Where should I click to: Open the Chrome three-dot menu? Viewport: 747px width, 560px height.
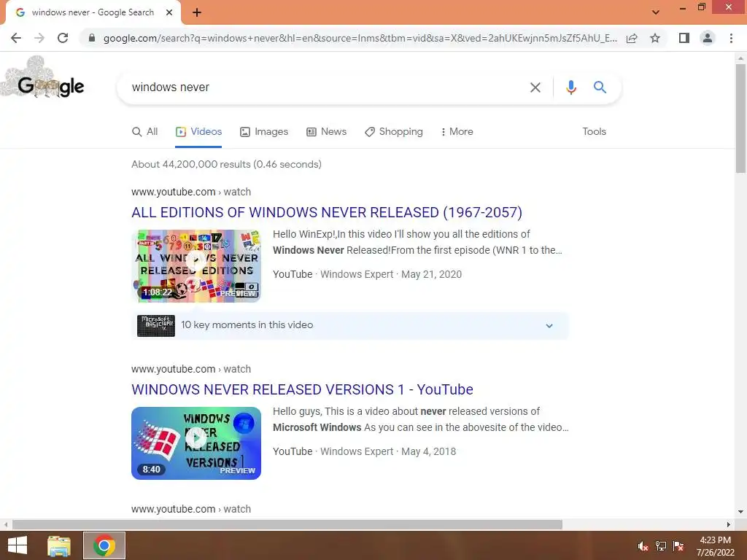point(731,38)
